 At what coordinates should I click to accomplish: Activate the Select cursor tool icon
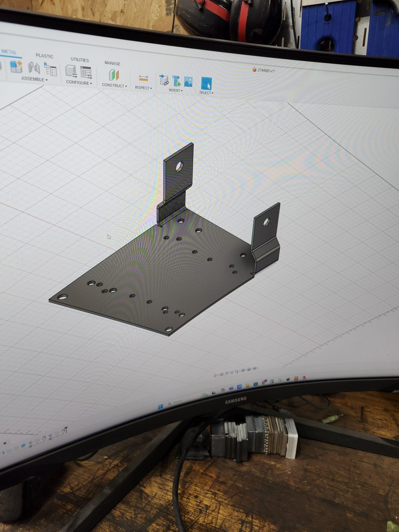(x=207, y=83)
